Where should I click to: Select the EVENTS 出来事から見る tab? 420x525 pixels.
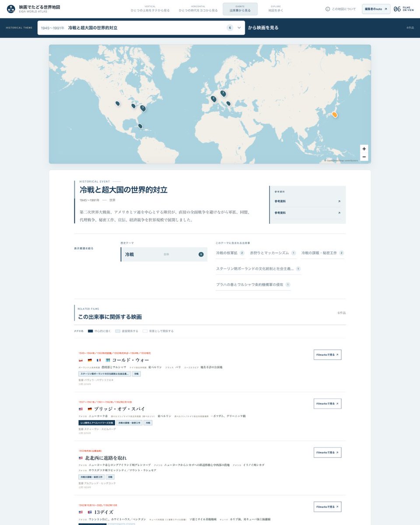[240, 9]
